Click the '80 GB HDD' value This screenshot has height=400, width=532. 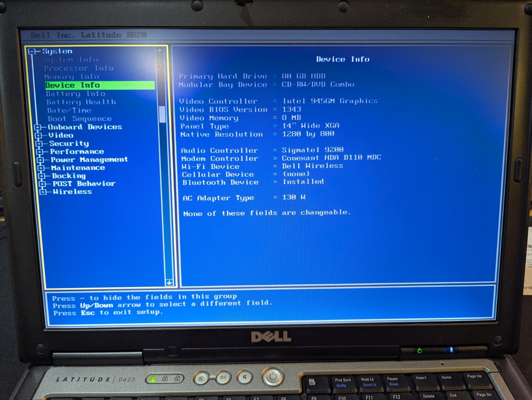point(304,76)
